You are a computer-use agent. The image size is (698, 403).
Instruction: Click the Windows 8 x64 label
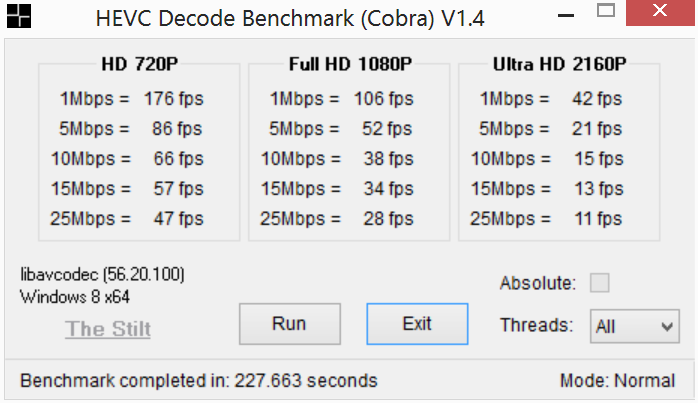click(74, 297)
